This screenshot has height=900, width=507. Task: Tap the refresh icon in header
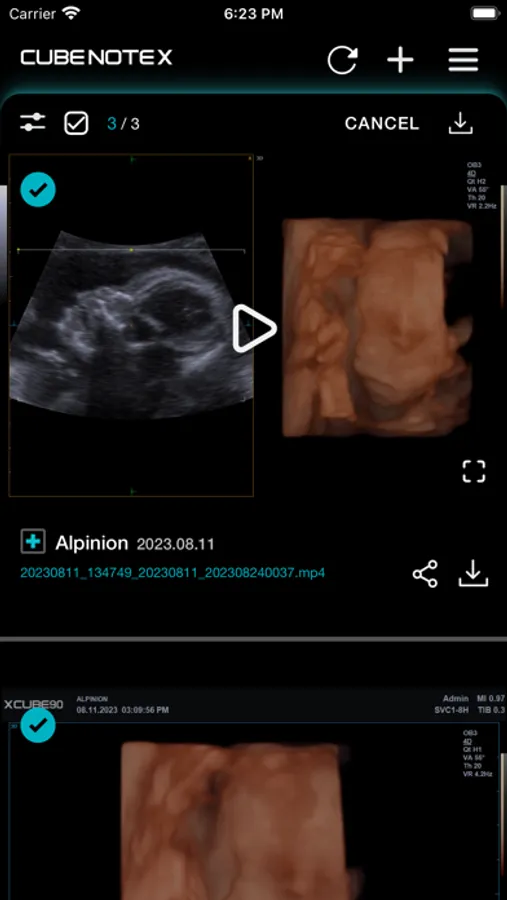click(343, 60)
